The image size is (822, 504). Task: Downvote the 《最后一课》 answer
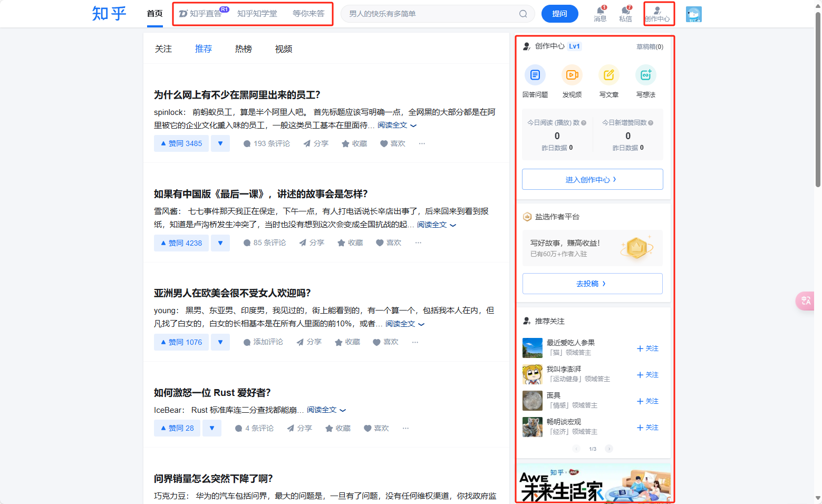(x=220, y=243)
